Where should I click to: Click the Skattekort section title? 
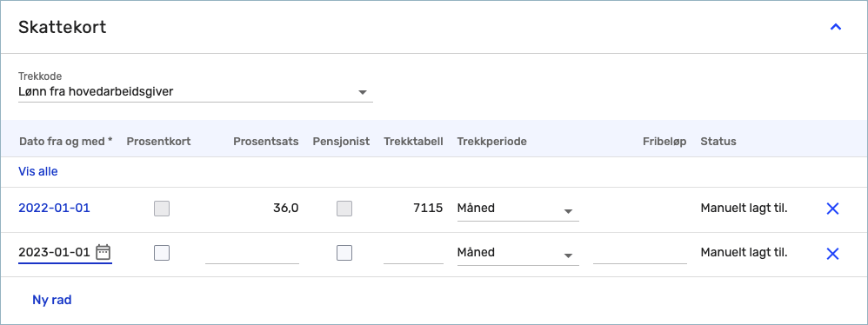click(62, 27)
